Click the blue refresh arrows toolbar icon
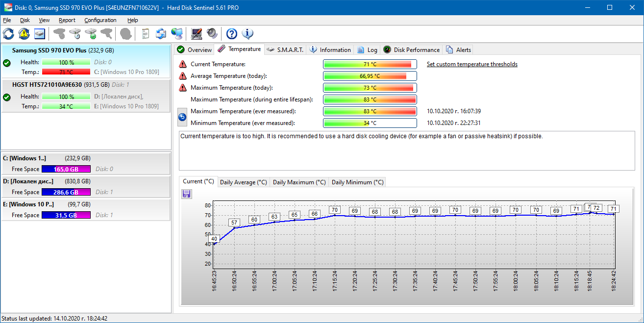Image resolution: width=644 pixels, height=323 pixels. point(8,34)
